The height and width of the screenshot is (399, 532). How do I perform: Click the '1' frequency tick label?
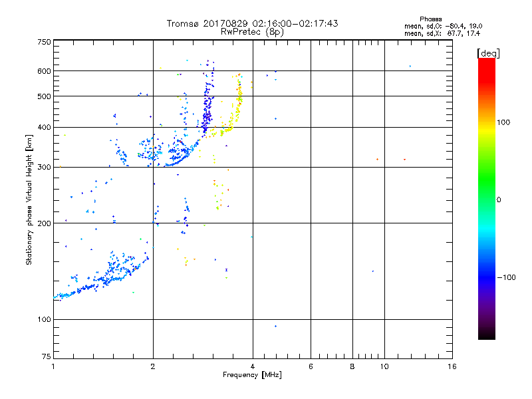[x=53, y=366]
